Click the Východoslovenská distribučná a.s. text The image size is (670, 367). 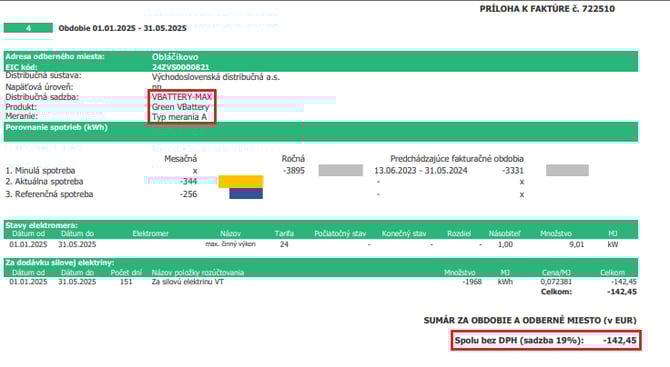(x=216, y=77)
